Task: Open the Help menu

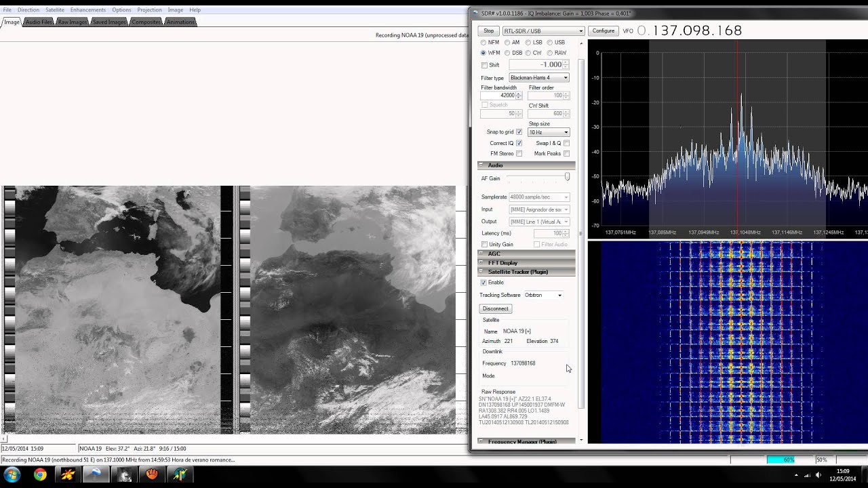Action: pos(195,10)
